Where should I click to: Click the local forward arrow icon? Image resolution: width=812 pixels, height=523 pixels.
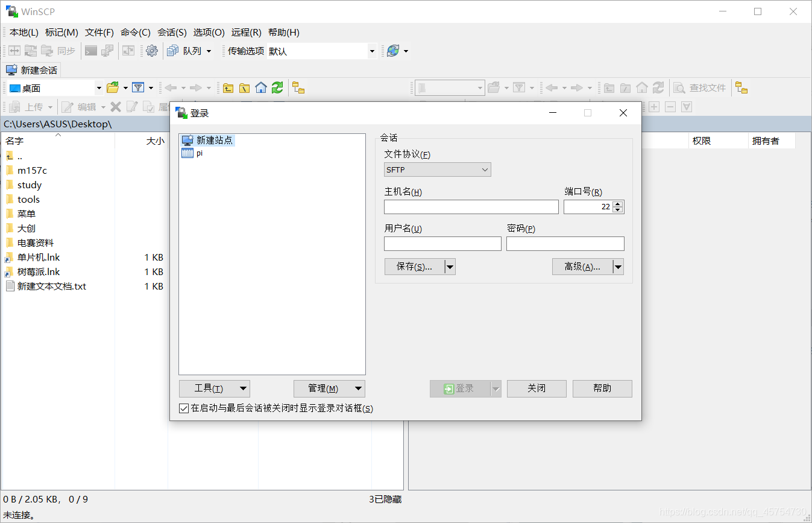pos(196,88)
